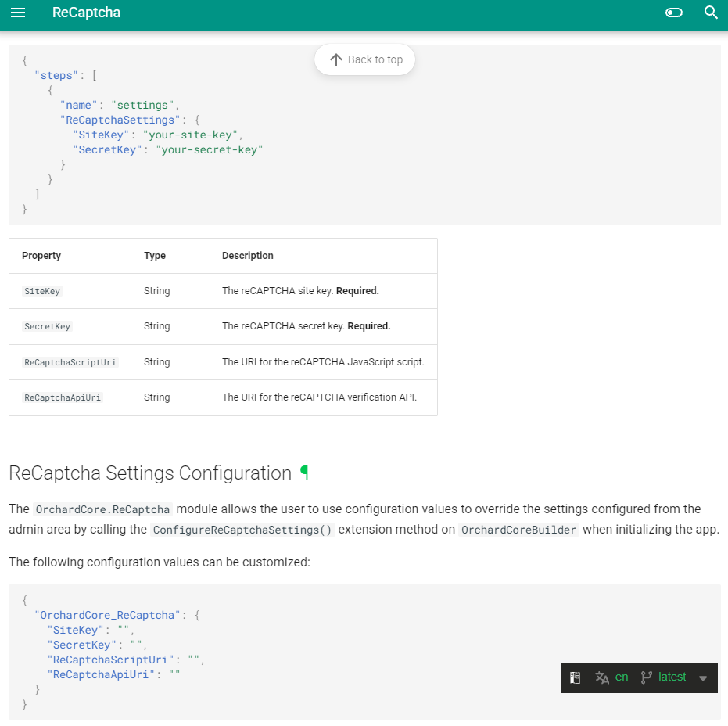
Task: Click the Description column header
Action: (247, 256)
